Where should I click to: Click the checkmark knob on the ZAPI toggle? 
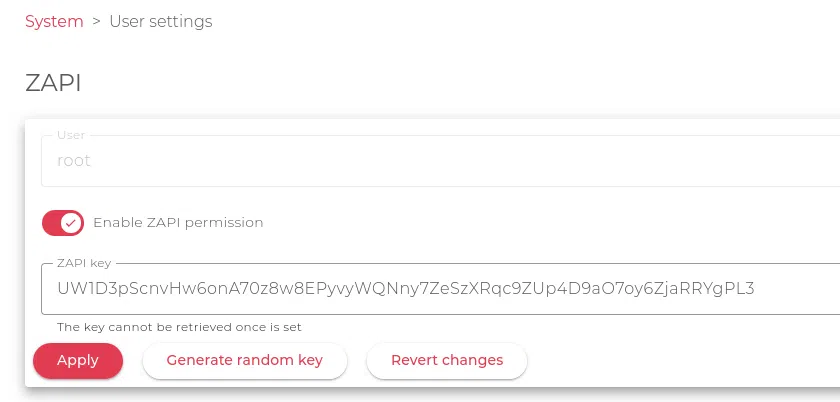(x=71, y=222)
